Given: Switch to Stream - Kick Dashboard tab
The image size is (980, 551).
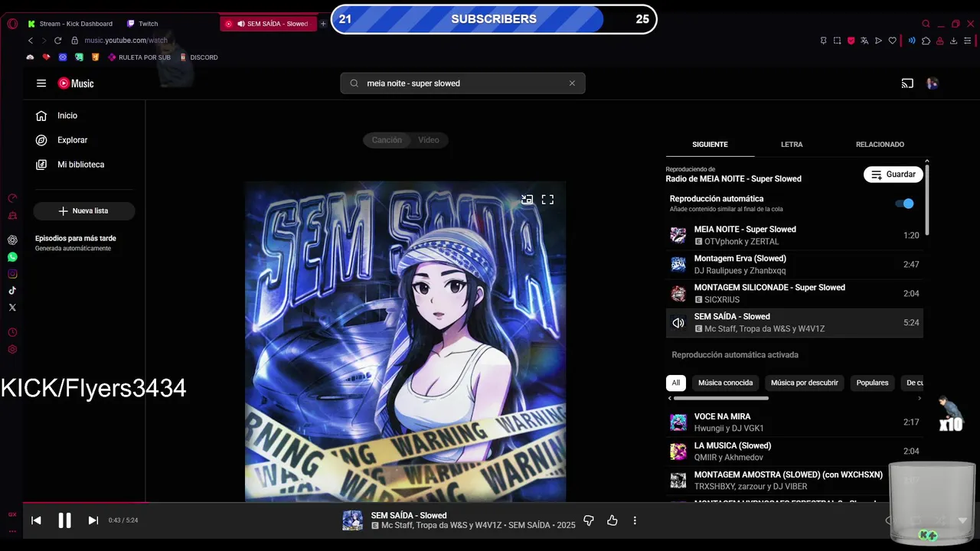Looking at the screenshot, I should click(x=70, y=24).
